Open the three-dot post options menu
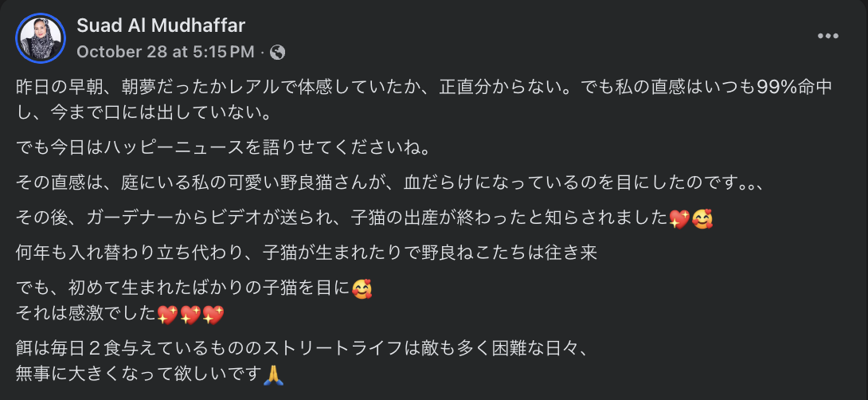 pyautogui.click(x=828, y=37)
